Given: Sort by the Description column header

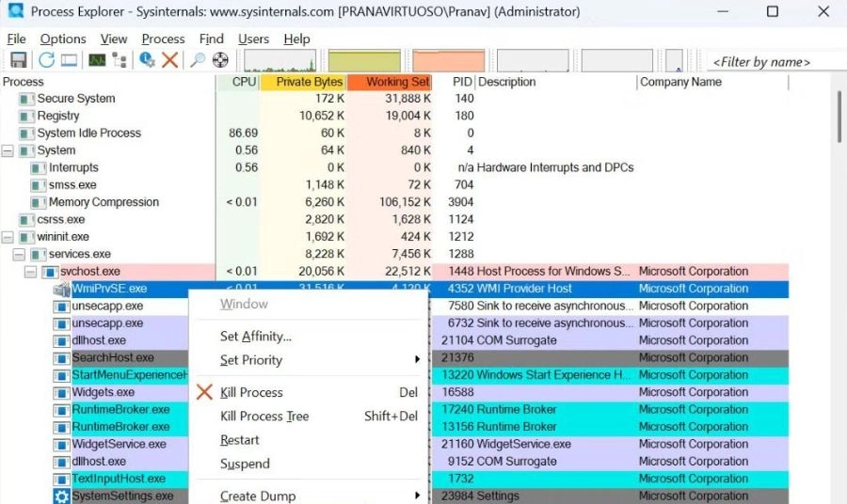Looking at the screenshot, I should [x=556, y=82].
